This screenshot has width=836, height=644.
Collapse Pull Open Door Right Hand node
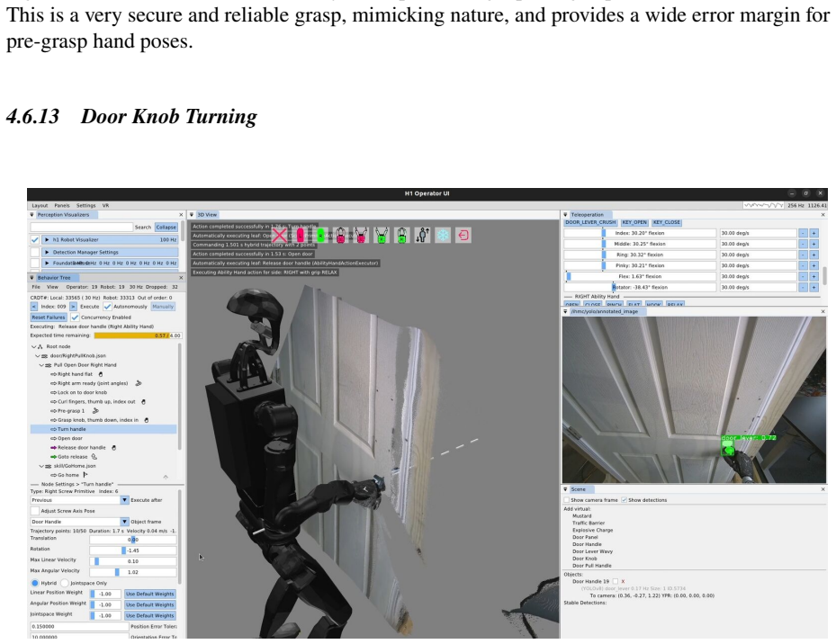(41, 365)
